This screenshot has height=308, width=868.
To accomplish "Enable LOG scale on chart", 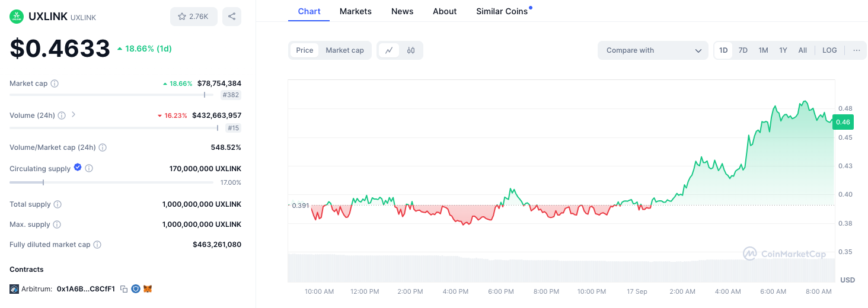I will 829,50.
